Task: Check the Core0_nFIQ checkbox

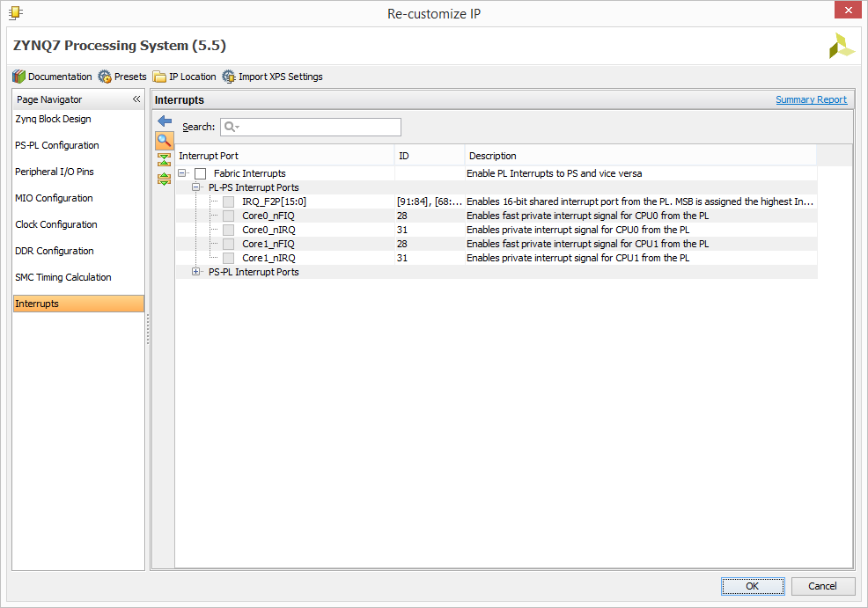Action: tap(228, 216)
